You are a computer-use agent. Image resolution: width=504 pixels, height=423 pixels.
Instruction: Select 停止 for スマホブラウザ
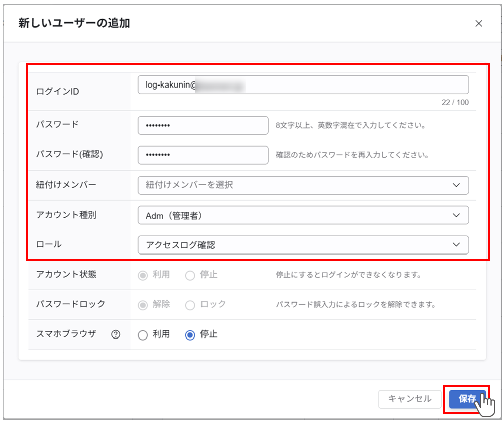pyautogui.click(x=190, y=335)
